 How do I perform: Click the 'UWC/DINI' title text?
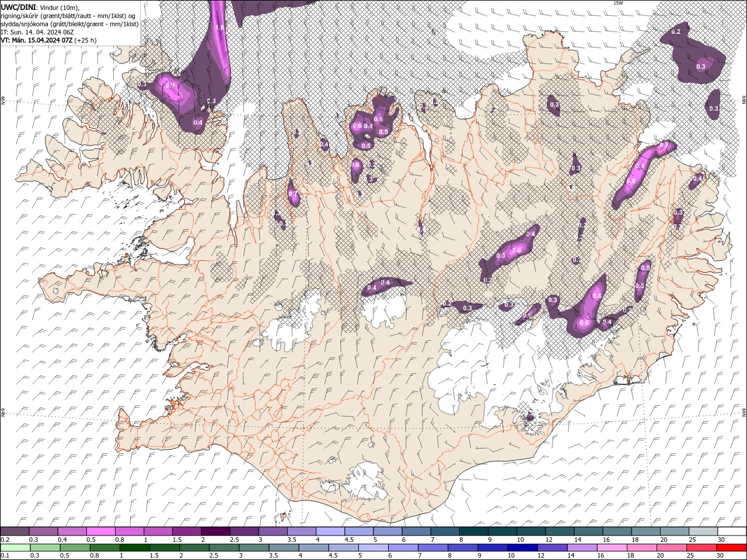19,6
